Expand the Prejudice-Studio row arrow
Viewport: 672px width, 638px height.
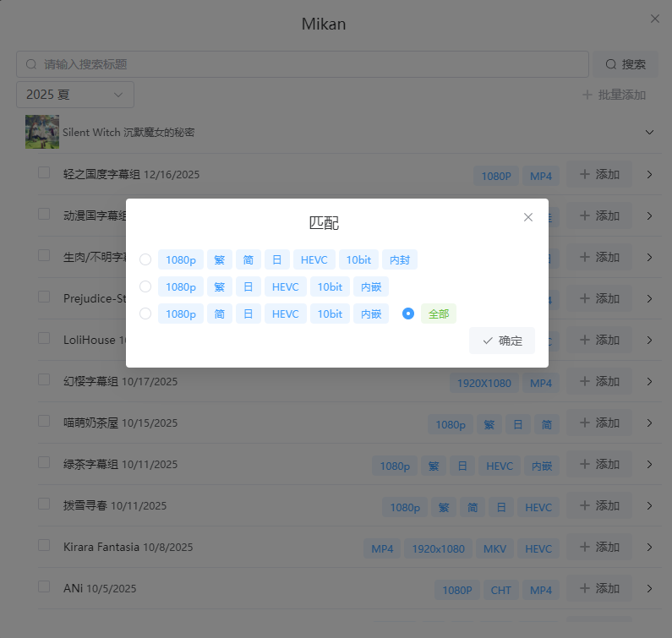pyautogui.click(x=649, y=298)
